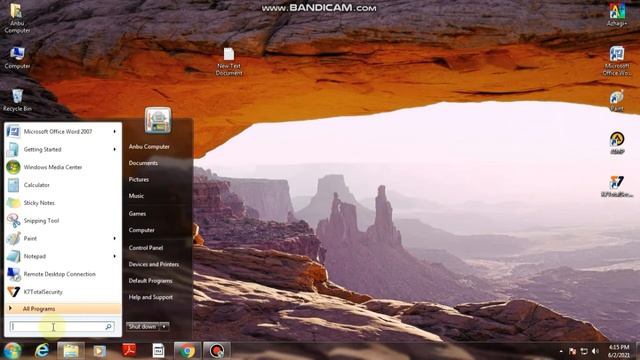Click the user account picture
The width and height of the screenshot is (640, 360).
(x=158, y=120)
